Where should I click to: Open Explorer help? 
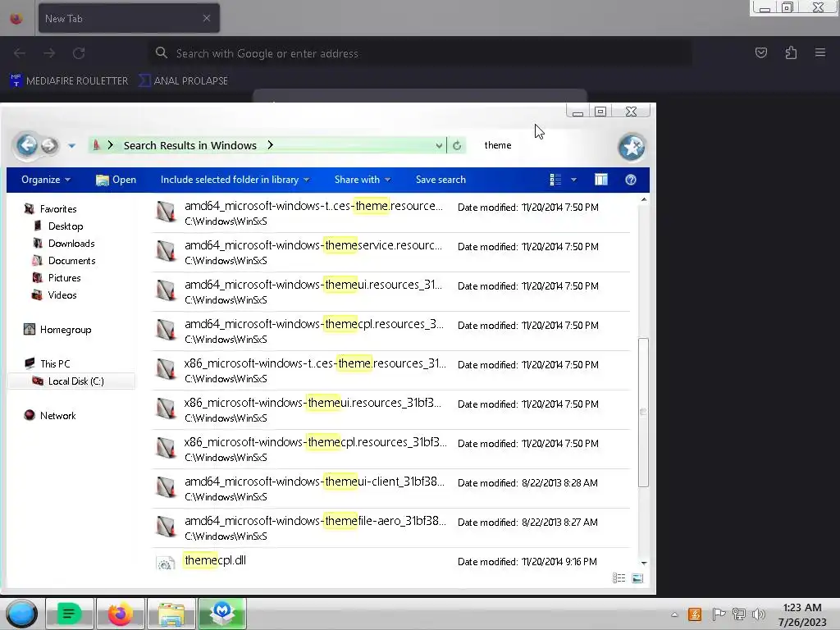[631, 180]
